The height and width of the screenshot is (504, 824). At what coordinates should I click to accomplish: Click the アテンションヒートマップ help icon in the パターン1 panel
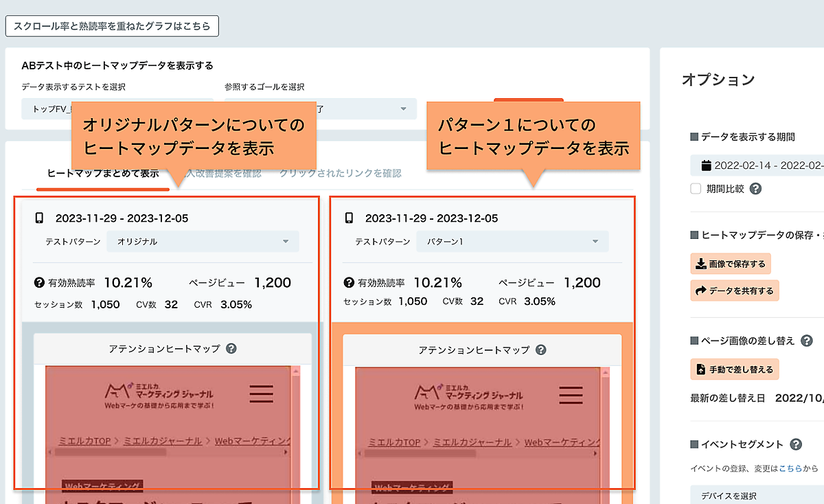click(x=541, y=350)
